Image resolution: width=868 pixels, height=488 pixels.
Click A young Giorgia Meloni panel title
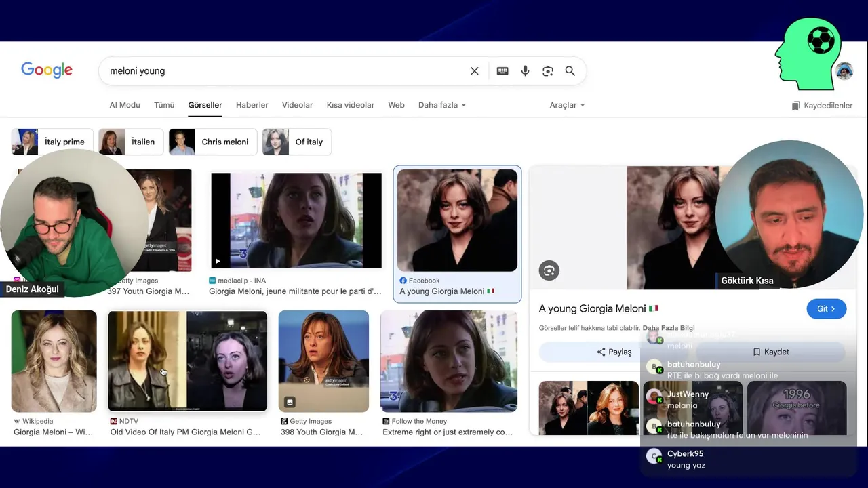pos(598,308)
